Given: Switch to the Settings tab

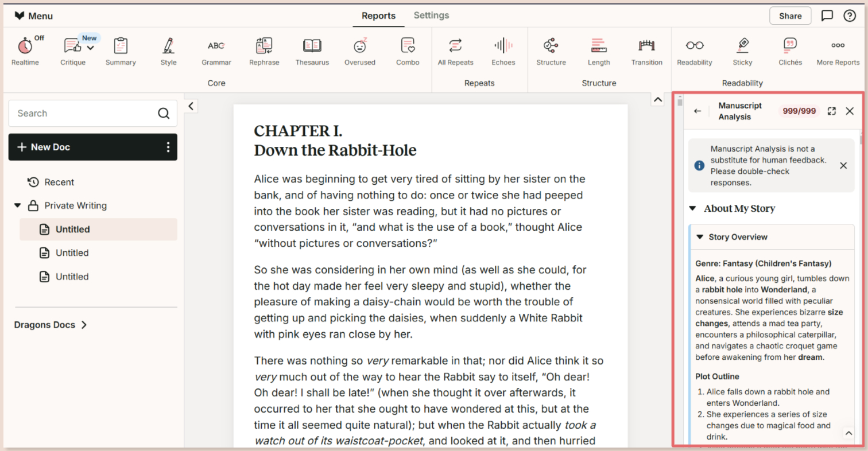Looking at the screenshot, I should click(431, 15).
